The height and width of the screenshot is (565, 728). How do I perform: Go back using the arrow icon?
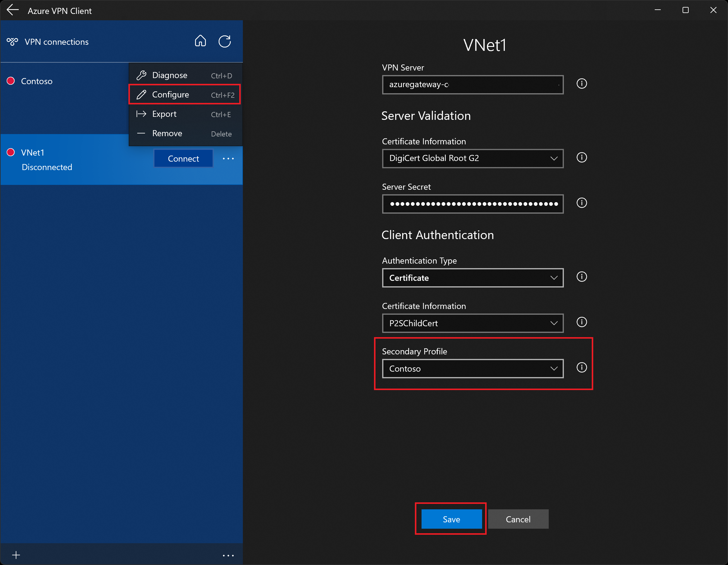pos(13,10)
